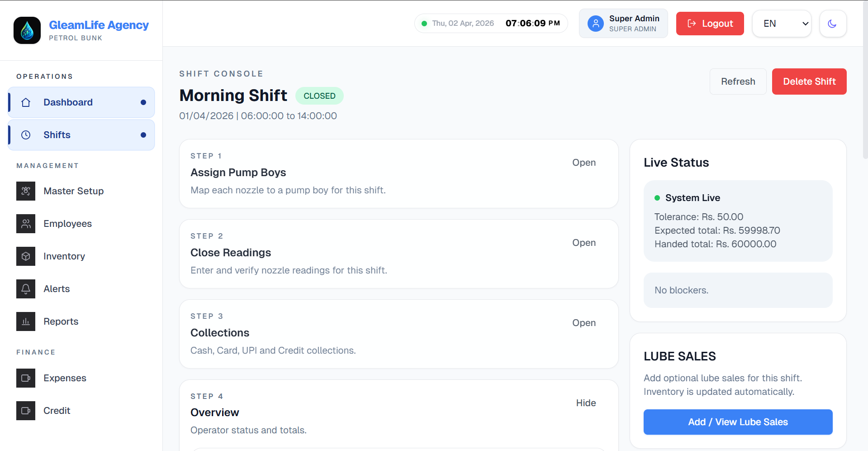Screen dimensions: 868x451
Task: Click the Employees people icon
Action: [x=26, y=224]
